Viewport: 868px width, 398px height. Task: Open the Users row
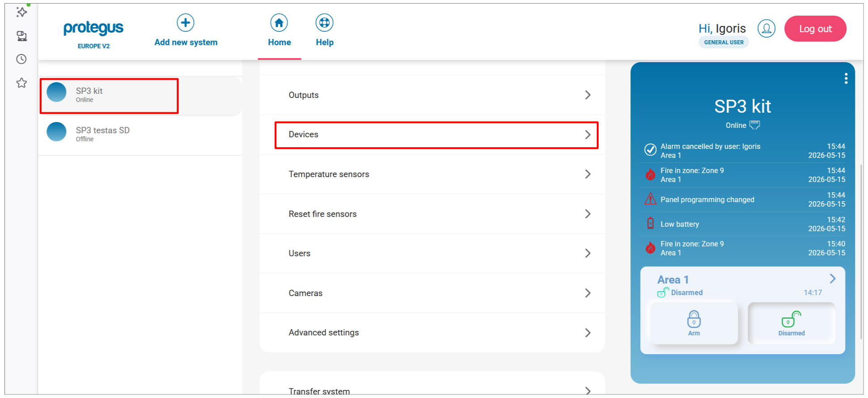coord(432,253)
